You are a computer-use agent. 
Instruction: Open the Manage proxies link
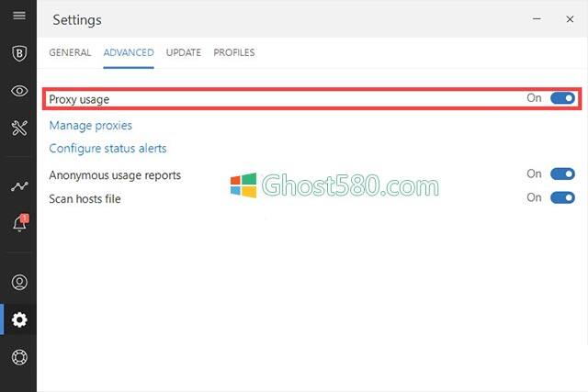click(90, 125)
